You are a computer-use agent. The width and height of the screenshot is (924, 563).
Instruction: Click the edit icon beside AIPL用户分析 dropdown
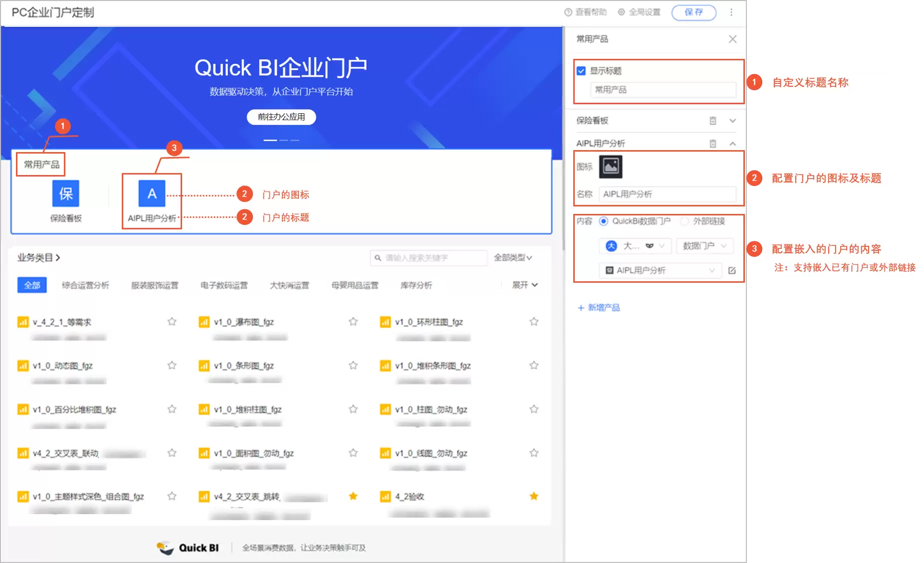732,270
